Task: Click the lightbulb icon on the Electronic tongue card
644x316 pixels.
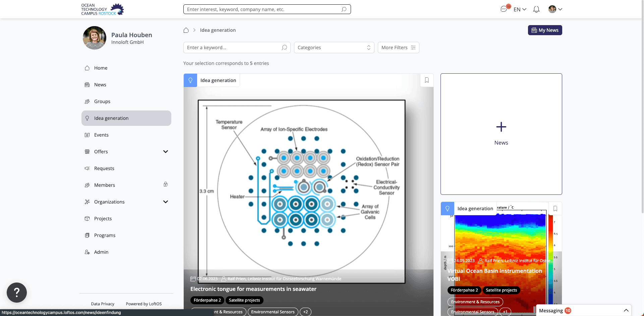Action: (x=190, y=80)
